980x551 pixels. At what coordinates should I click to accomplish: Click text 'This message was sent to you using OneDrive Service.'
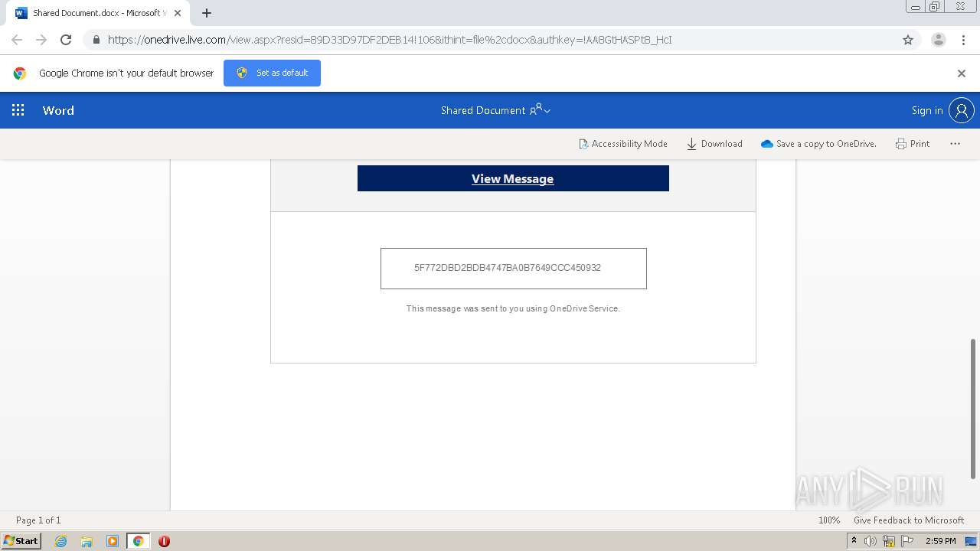click(513, 308)
